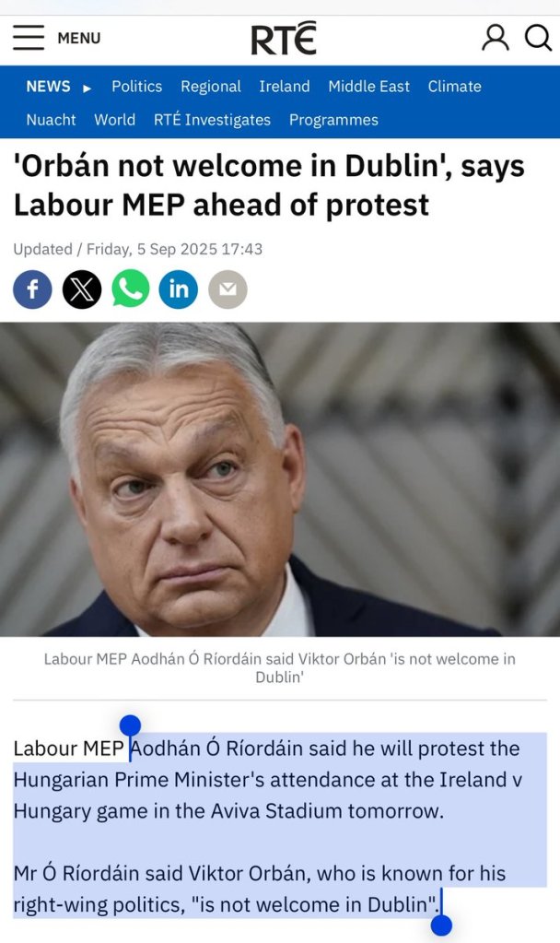Open the Programmes link
The width and height of the screenshot is (560, 943).
click(333, 120)
